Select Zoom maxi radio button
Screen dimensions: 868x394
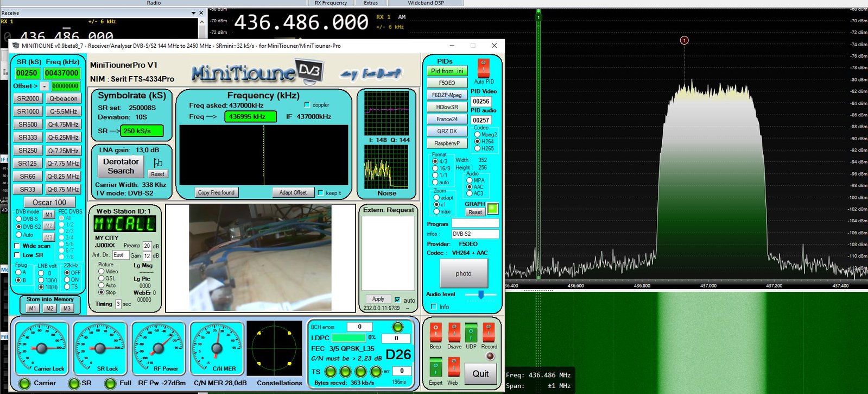click(436, 211)
